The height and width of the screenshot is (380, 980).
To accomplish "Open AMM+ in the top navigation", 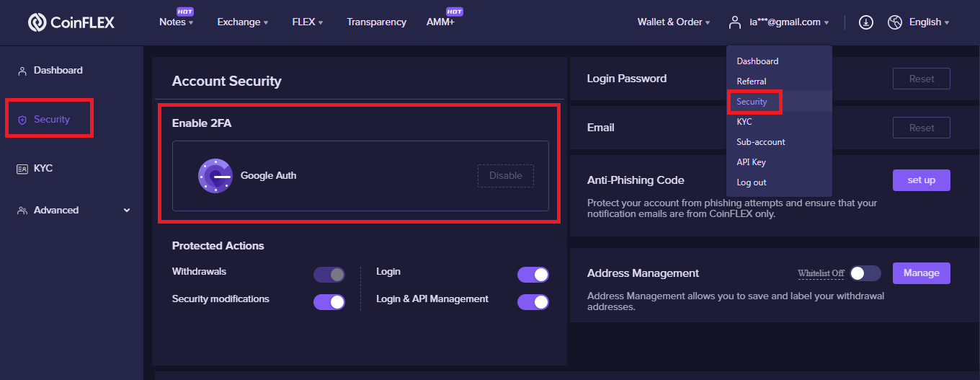I will [x=440, y=22].
